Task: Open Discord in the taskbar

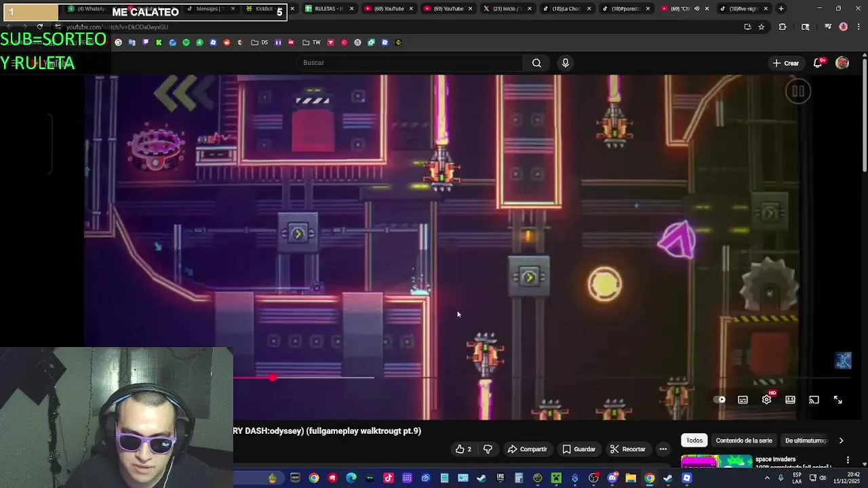Action: click(x=612, y=479)
